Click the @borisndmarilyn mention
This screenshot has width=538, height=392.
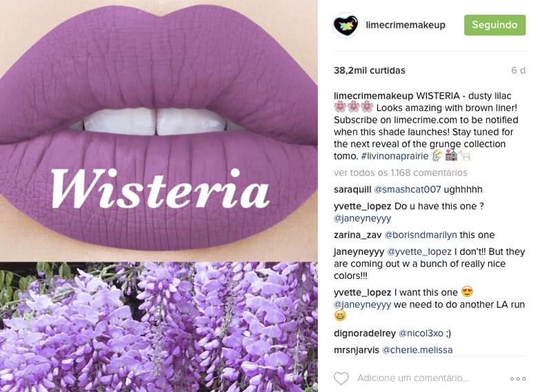420,235
